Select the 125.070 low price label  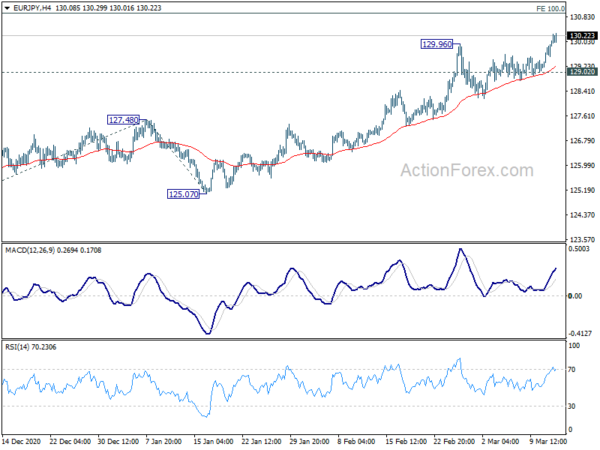(x=184, y=194)
